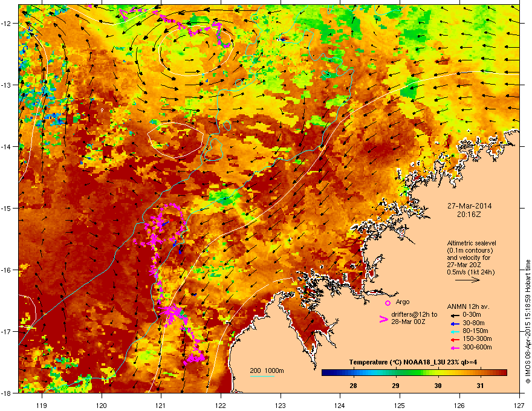Click the magenta drifter arrowhead legend symbol

pos(383,319)
